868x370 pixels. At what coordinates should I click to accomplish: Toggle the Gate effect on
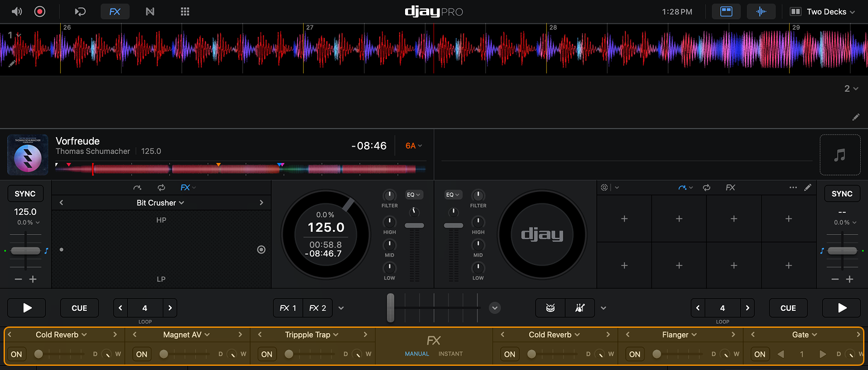click(759, 354)
